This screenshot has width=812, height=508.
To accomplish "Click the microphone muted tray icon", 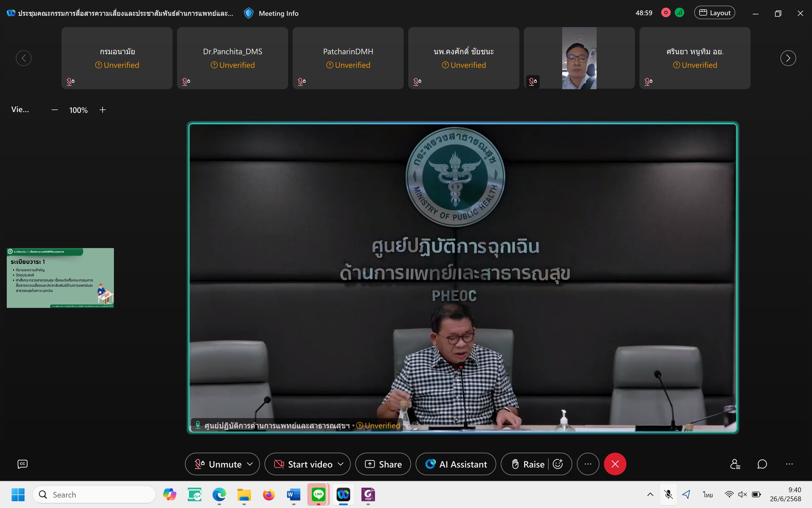I will tap(668, 494).
